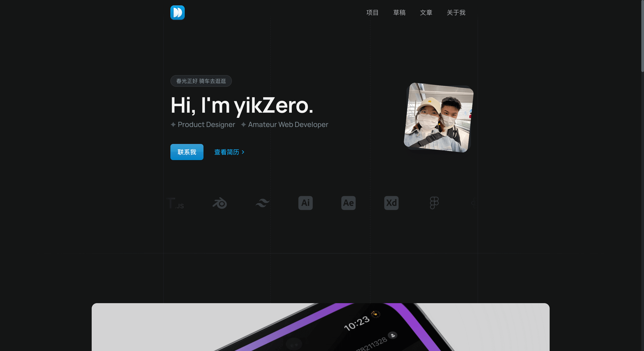Image resolution: width=644 pixels, height=351 pixels.
Task: Open the 项目 projects menu item
Action: click(x=373, y=12)
